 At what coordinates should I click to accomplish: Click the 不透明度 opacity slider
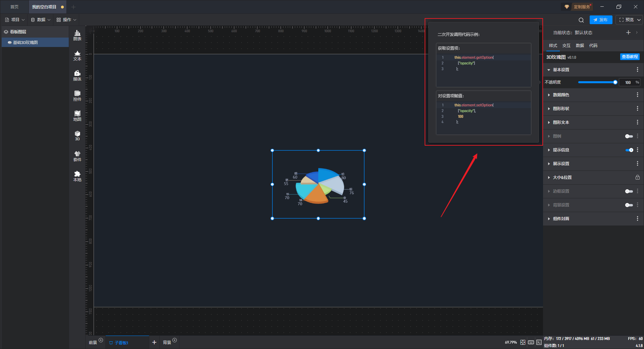597,82
